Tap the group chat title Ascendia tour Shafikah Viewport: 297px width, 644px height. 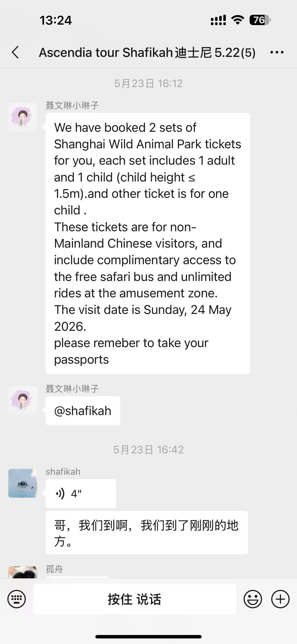[x=147, y=52]
